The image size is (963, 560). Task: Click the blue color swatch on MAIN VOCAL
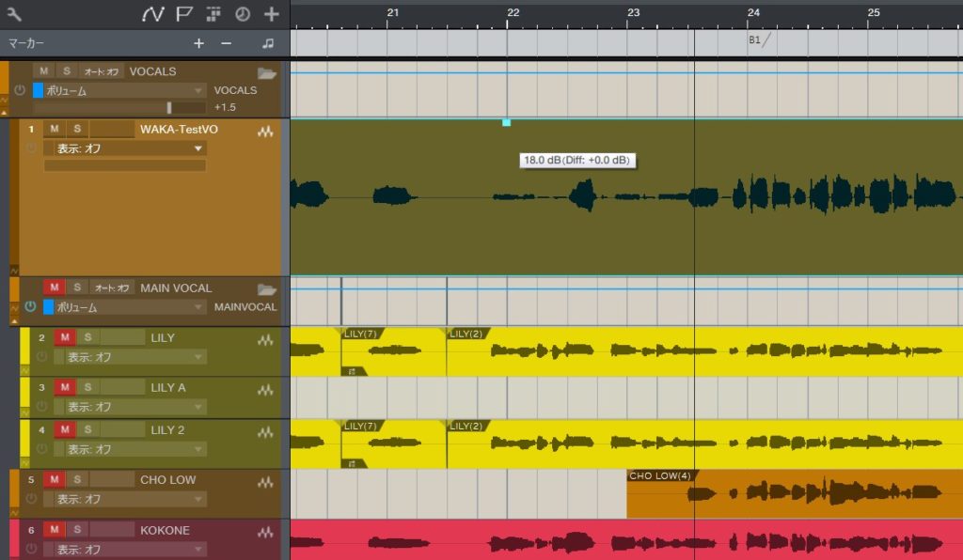49,306
